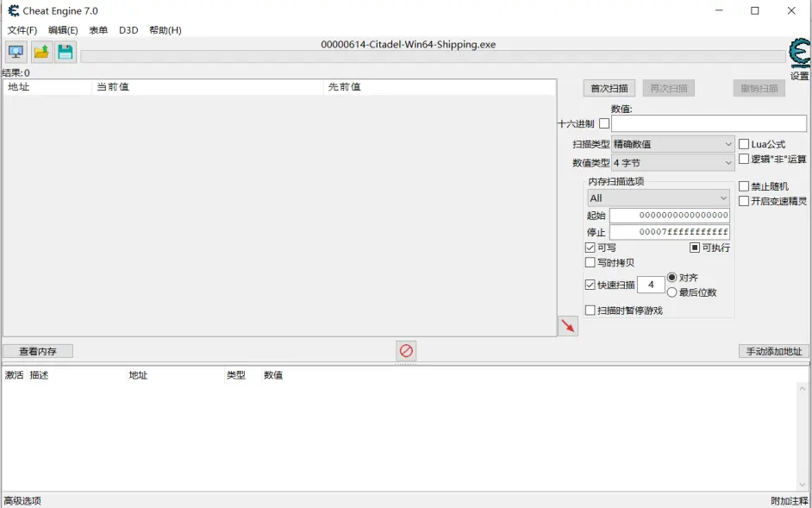Uncheck the 可写 writable checkbox
The image size is (812, 508).
point(590,248)
